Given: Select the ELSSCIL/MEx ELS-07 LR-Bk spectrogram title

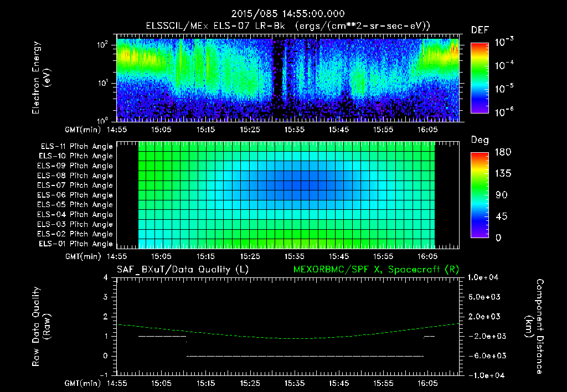Looking at the screenshot, I should coord(288,25).
